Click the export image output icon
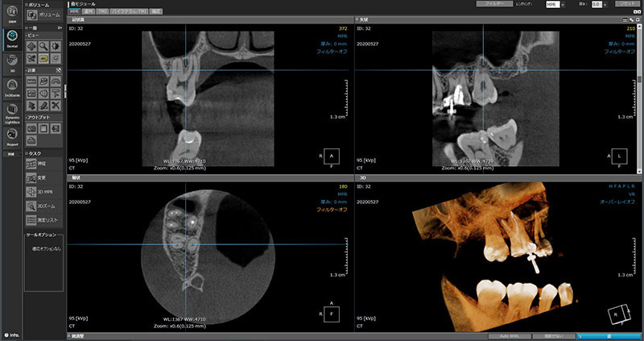 point(56,129)
